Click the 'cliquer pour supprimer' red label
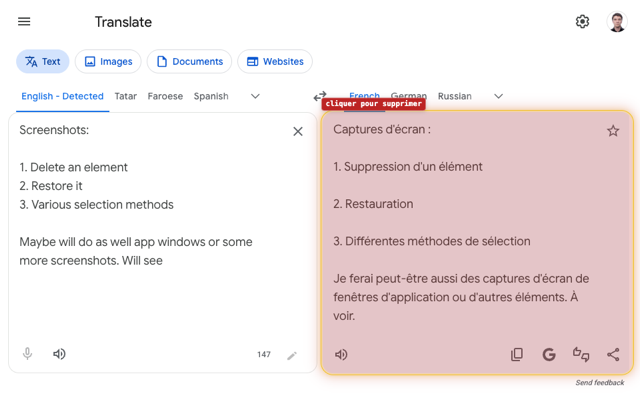 (373, 104)
